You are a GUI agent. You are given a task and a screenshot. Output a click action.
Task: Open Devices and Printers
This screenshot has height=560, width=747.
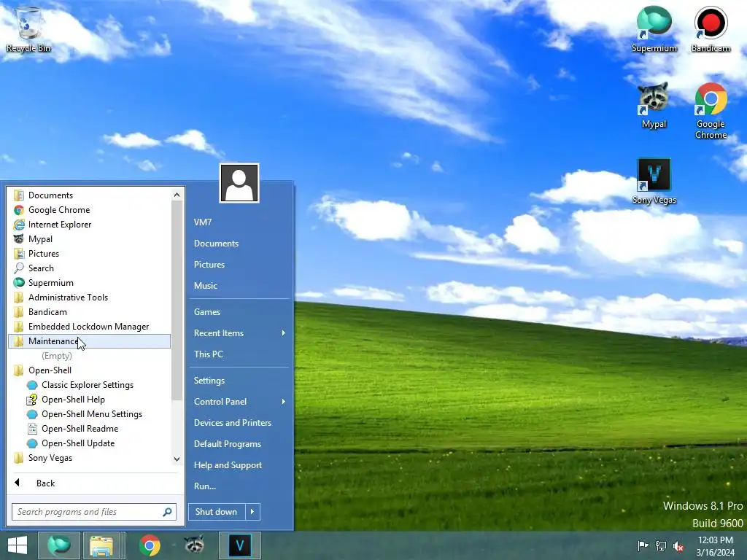coord(239,423)
